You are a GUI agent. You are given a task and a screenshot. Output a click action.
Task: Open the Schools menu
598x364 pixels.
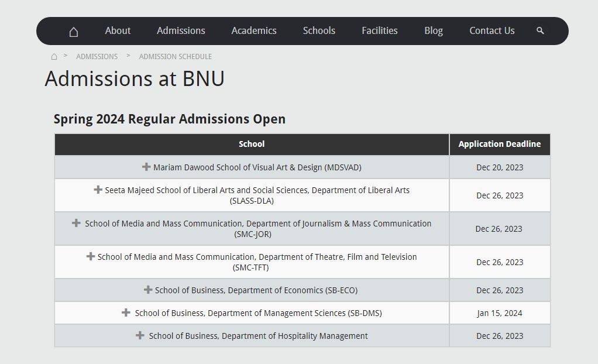[319, 30]
